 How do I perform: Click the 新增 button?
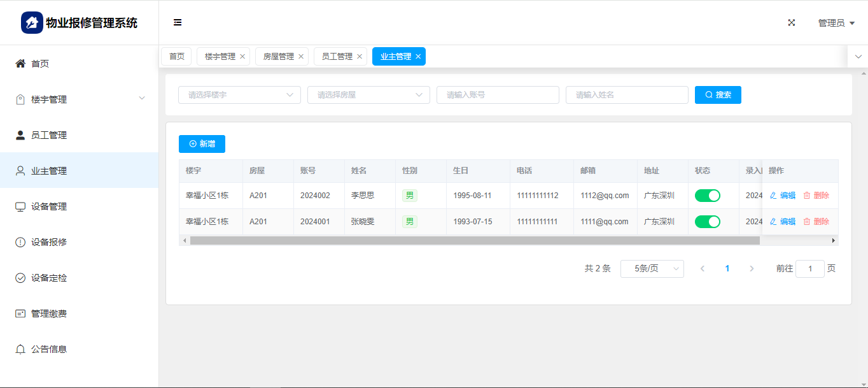202,144
